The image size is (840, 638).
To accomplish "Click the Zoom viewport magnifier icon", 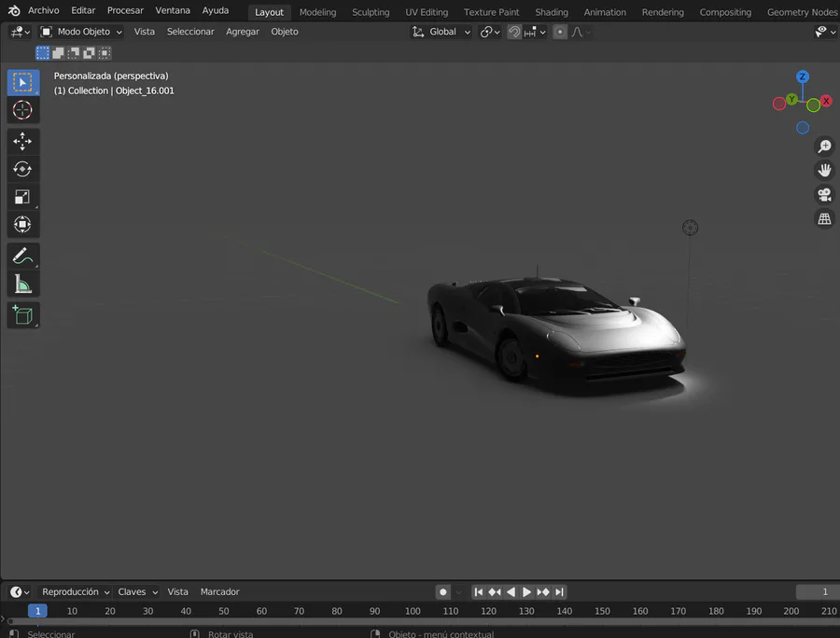I will coord(824,146).
